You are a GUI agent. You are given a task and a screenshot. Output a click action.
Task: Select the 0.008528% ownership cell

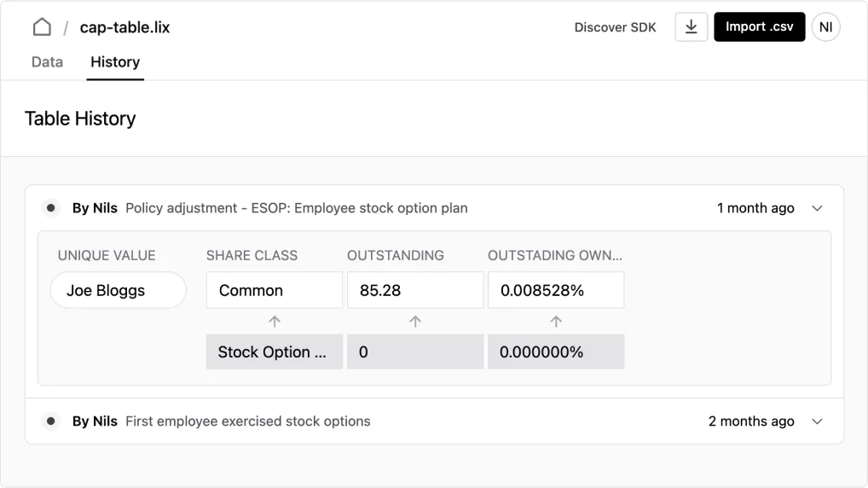click(x=556, y=290)
